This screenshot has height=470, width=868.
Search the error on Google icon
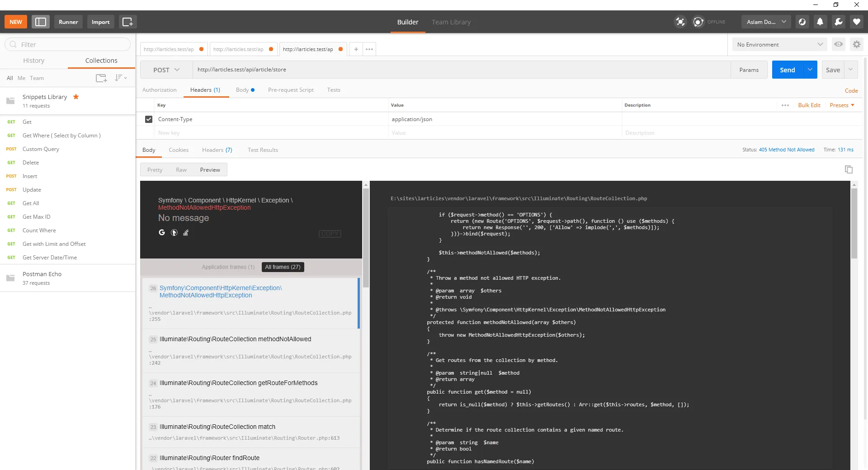coord(162,232)
